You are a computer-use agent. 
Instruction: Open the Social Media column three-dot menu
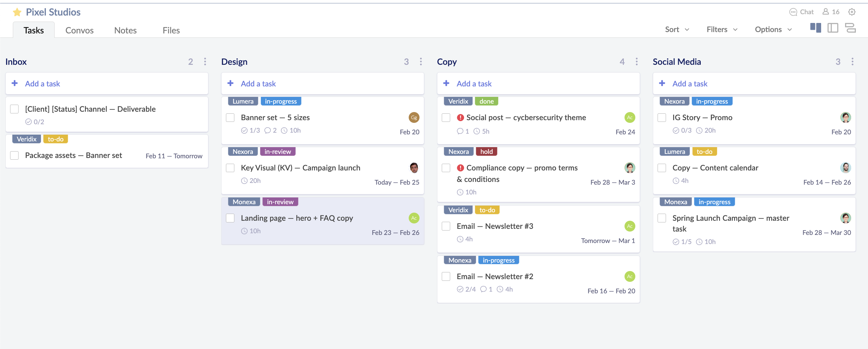(x=852, y=62)
